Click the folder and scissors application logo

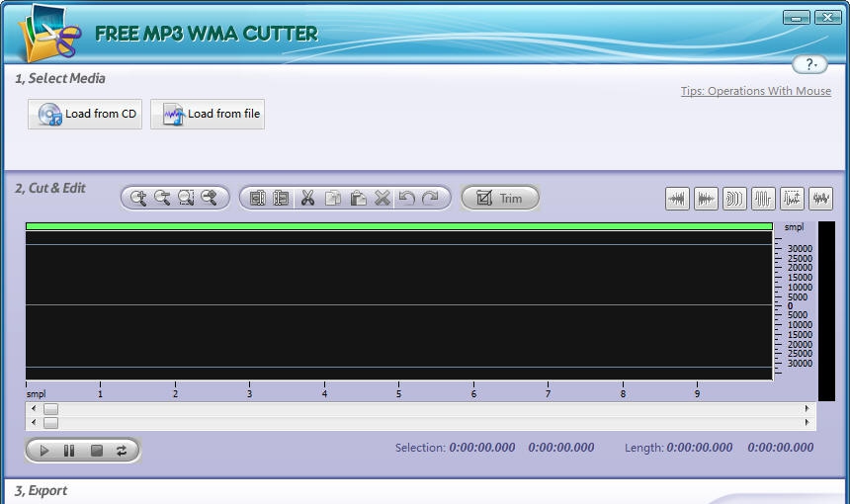(x=48, y=34)
